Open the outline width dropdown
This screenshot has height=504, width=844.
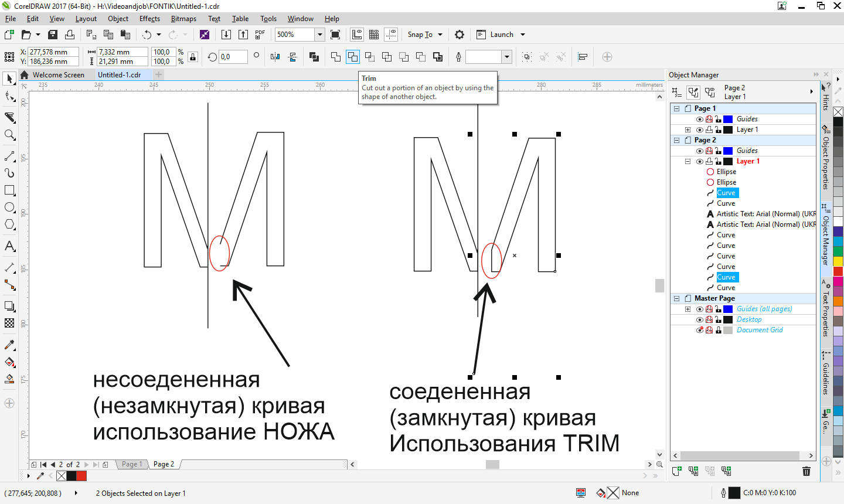[507, 57]
